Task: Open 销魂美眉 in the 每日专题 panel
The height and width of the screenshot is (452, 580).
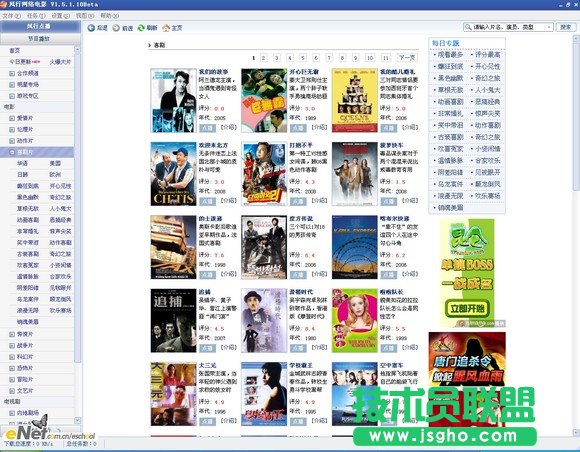Action: point(451,208)
